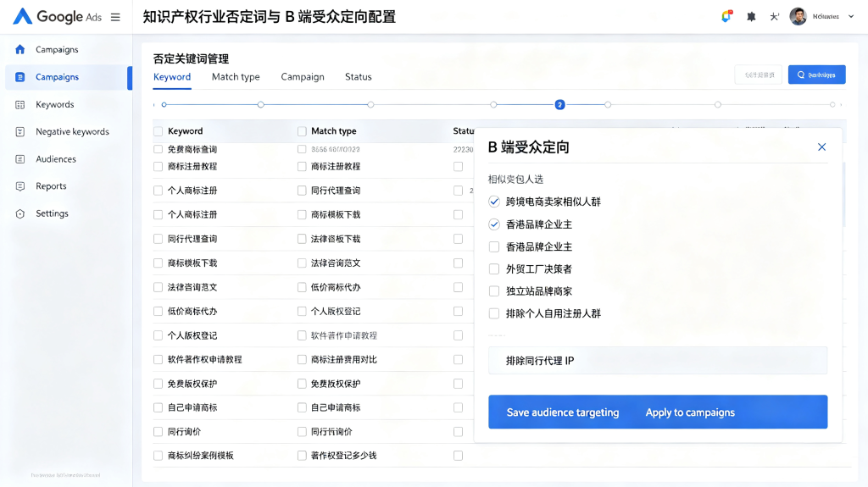Image resolution: width=868 pixels, height=487 pixels.
Task: Click the 排除同行代理 IP field
Action: tap(658, 361)
